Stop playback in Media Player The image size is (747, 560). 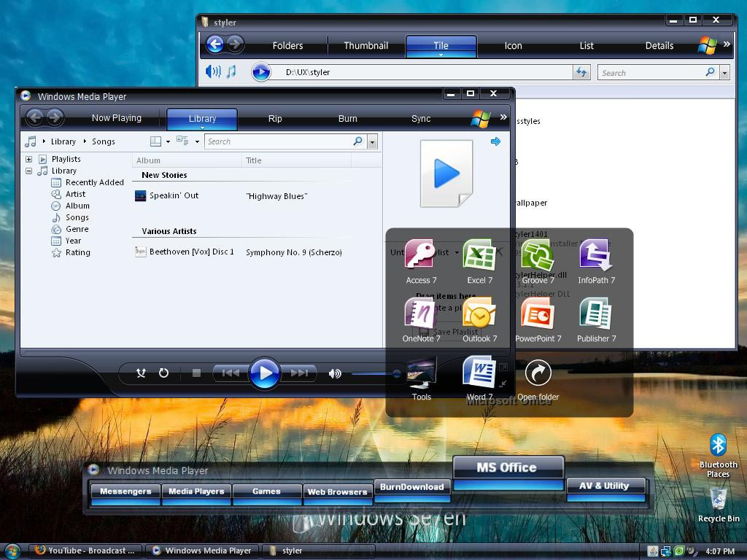(196, 373)
